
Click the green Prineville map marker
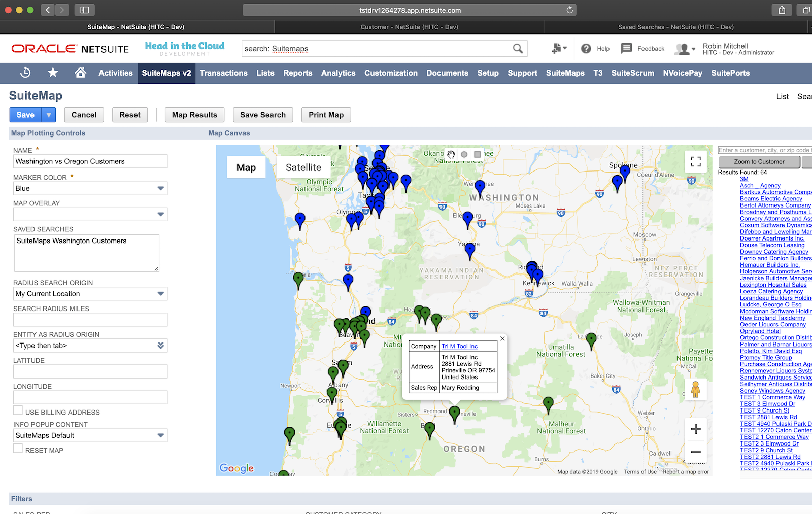[455, 414]
